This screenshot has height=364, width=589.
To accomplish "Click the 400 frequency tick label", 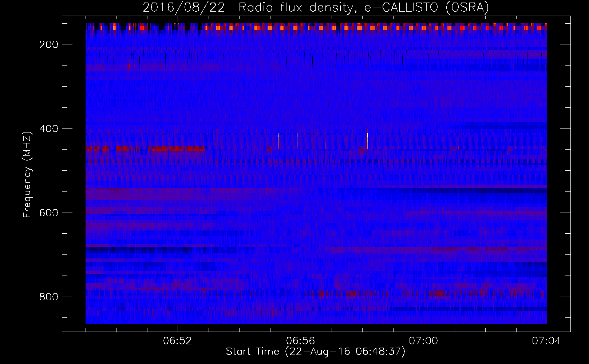I will pyautogui.click(x=49, y=128).
